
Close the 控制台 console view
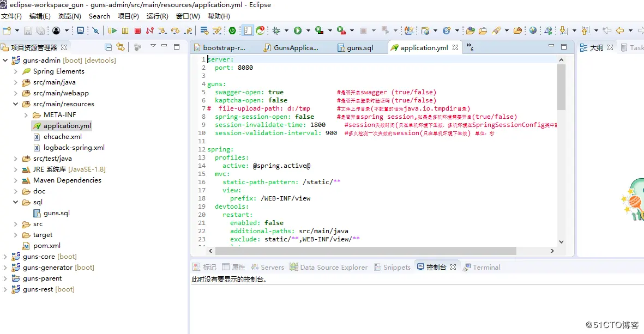[453, 267]
